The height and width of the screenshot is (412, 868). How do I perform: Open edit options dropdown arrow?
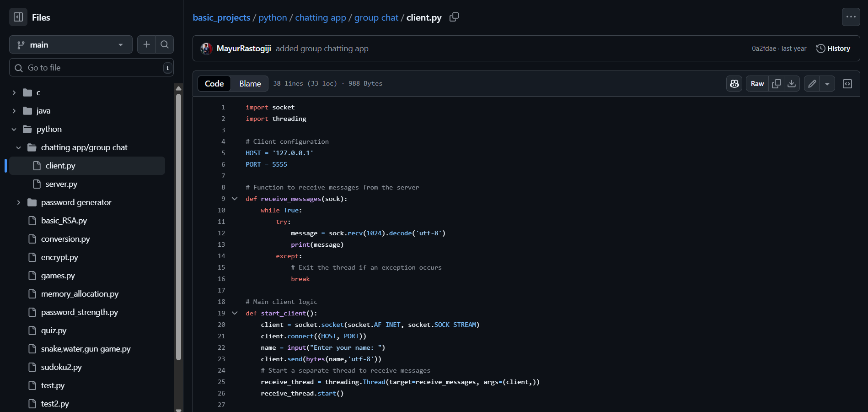point(827,84)
